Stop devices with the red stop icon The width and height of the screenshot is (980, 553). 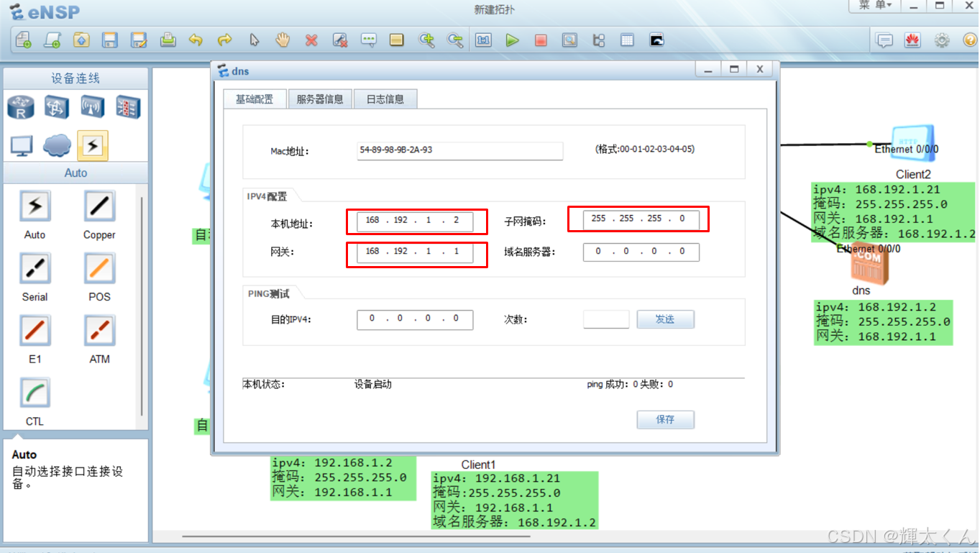pos(541,40)
